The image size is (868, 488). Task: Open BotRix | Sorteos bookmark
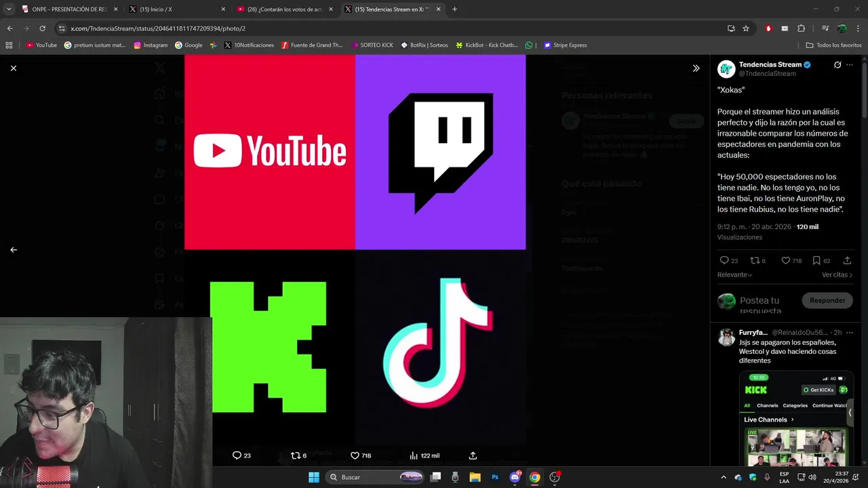click(x=425, y=45)
